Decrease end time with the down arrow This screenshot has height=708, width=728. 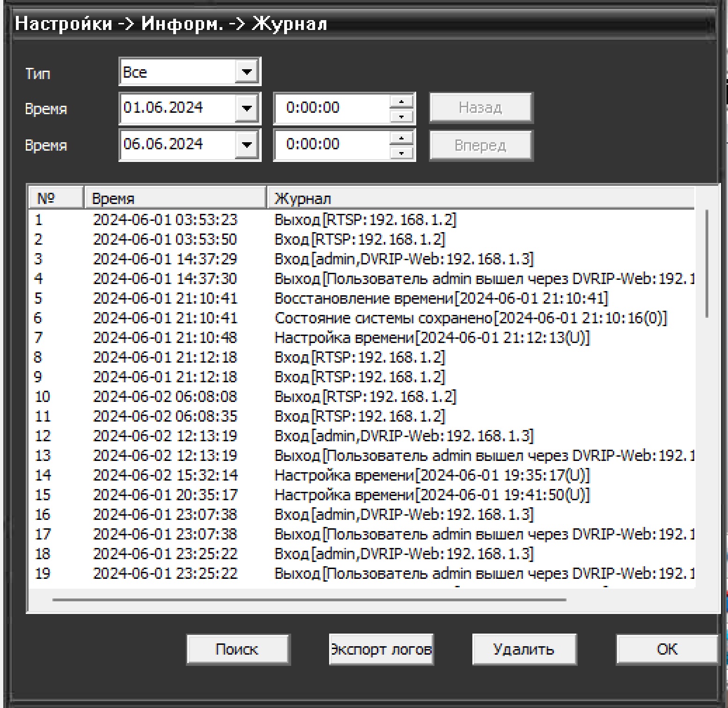[402, 153]
